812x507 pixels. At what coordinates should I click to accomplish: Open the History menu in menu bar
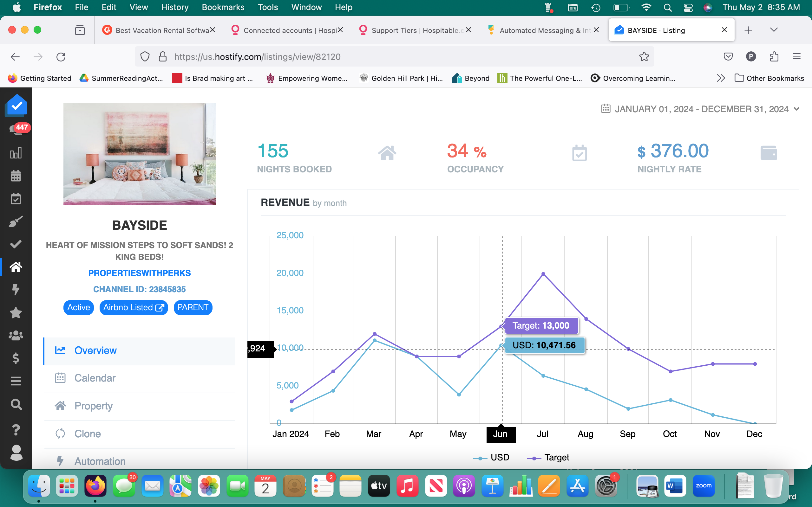(174, 7)
